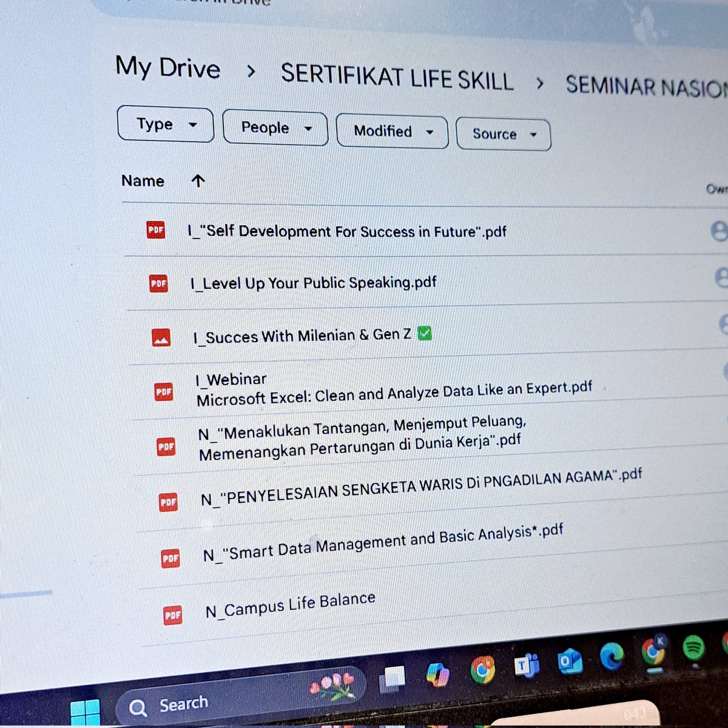Open Spotify from taskbar

(693, 648)
